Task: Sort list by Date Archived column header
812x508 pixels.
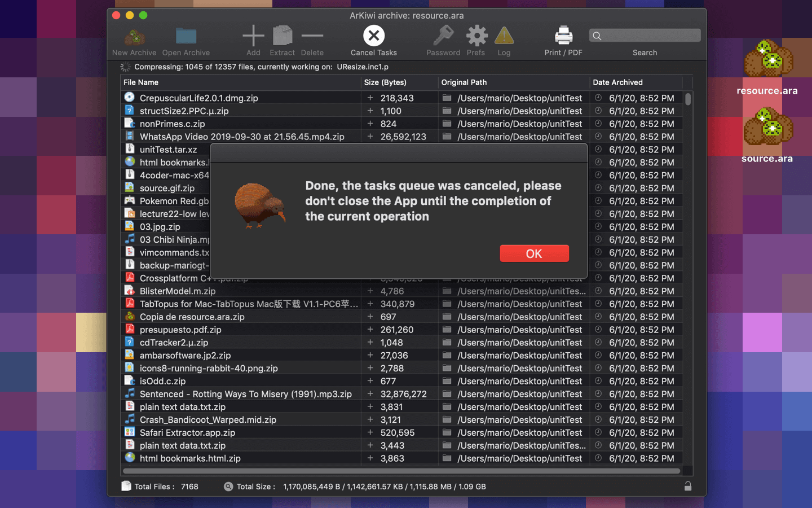Action: coord(636,82)
